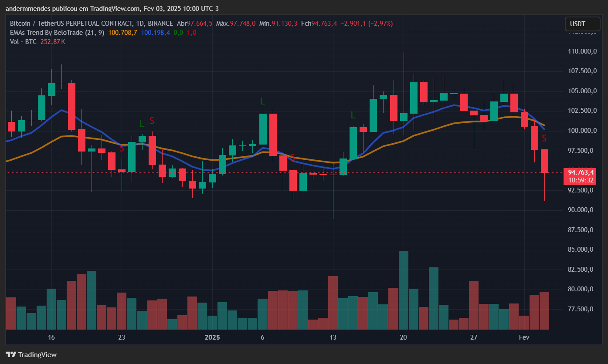Viewport: 608px width, 364px height.
Task: Click the 110.000,0 price axis label
Action: click(x=581, y=51)
